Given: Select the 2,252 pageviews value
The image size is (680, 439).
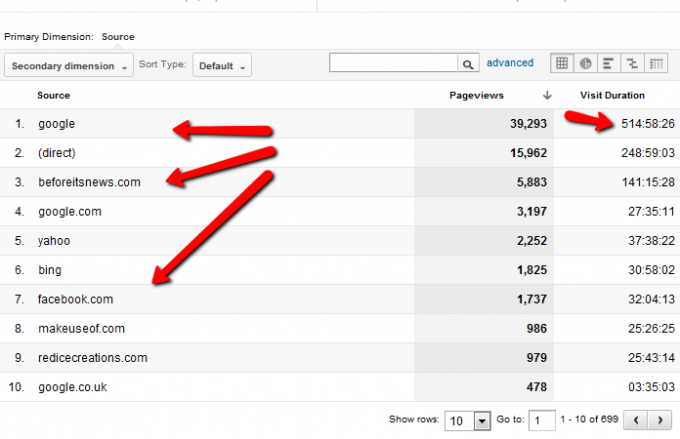Looking at the screenshot, I should (x=532, y=241).
